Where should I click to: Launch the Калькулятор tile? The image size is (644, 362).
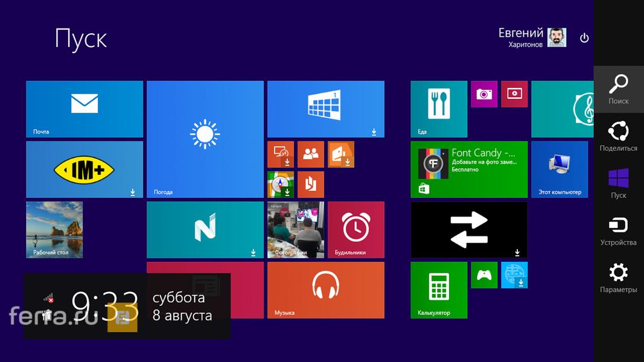(x=439, y=290)
